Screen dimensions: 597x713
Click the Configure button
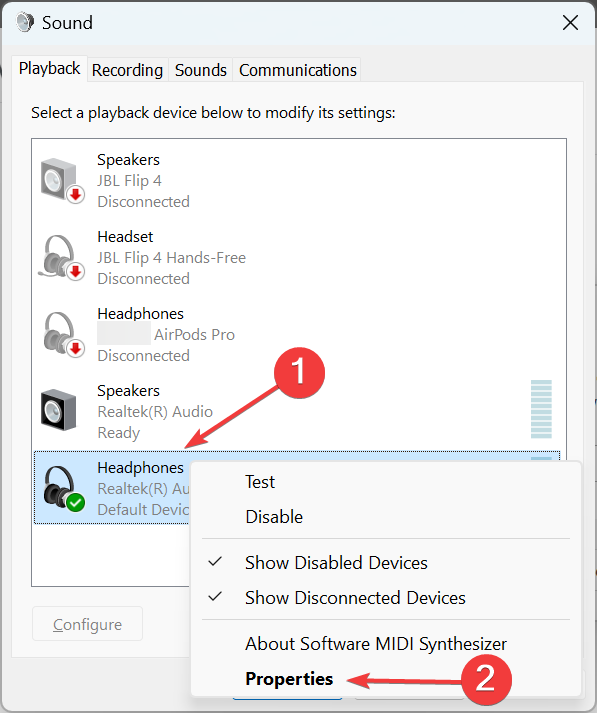87,624
